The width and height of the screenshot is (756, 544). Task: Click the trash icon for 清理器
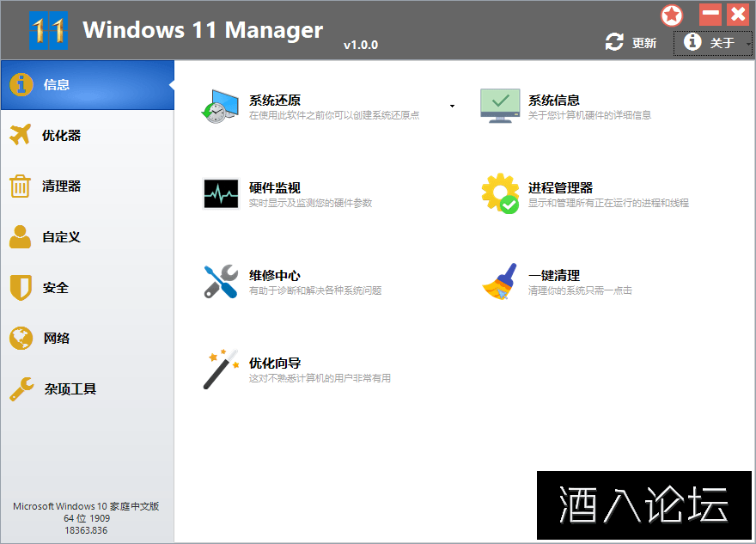pos(21,186)
